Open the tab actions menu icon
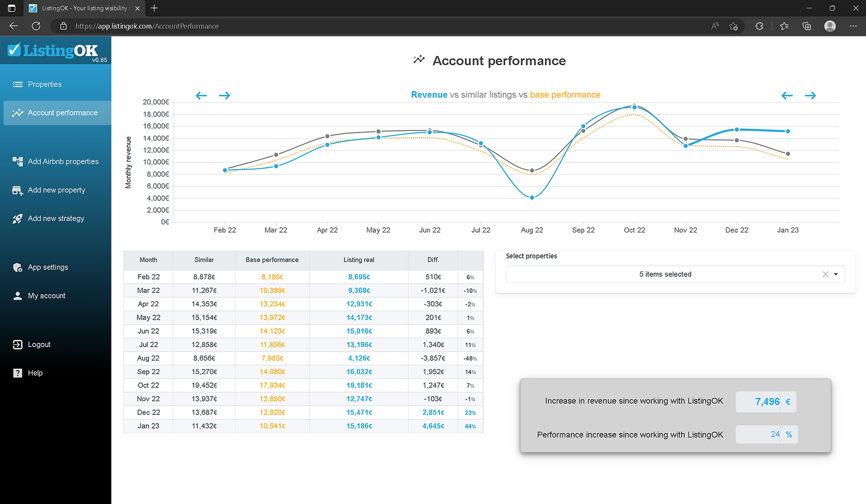The image size is (866, 504). tap(12, 8)
